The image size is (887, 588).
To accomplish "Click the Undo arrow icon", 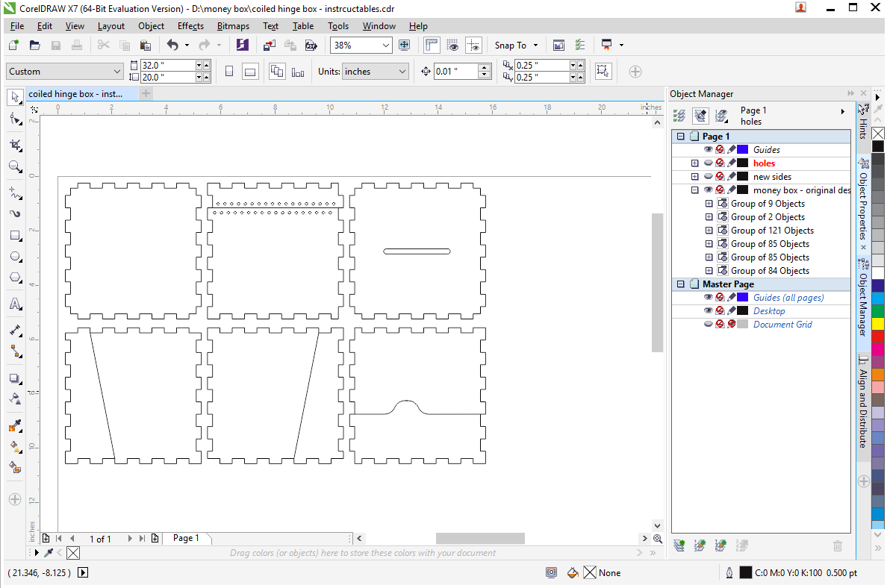I will point(172,46).
